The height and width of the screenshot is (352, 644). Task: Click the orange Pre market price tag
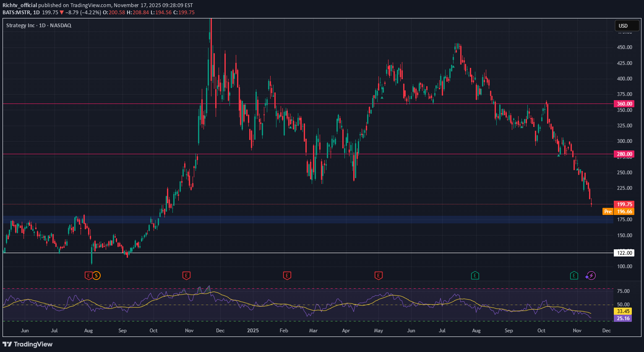point(607,212)
